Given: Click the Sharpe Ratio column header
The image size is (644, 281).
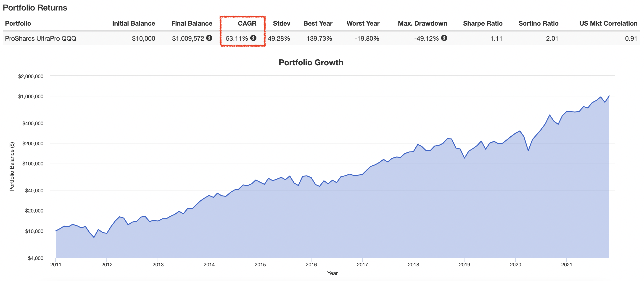Looking at the screenshot, I should (483, 24).
